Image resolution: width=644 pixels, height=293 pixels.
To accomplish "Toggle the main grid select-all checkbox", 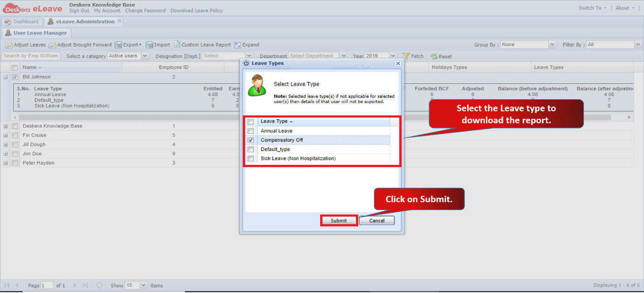I will [15, 68].
